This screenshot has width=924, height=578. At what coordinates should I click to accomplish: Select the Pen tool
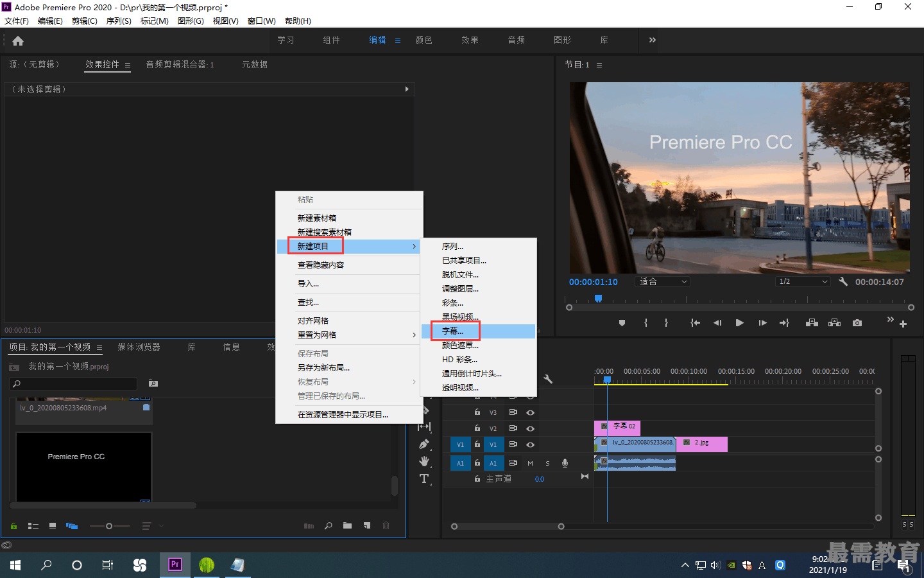[424, 444]
